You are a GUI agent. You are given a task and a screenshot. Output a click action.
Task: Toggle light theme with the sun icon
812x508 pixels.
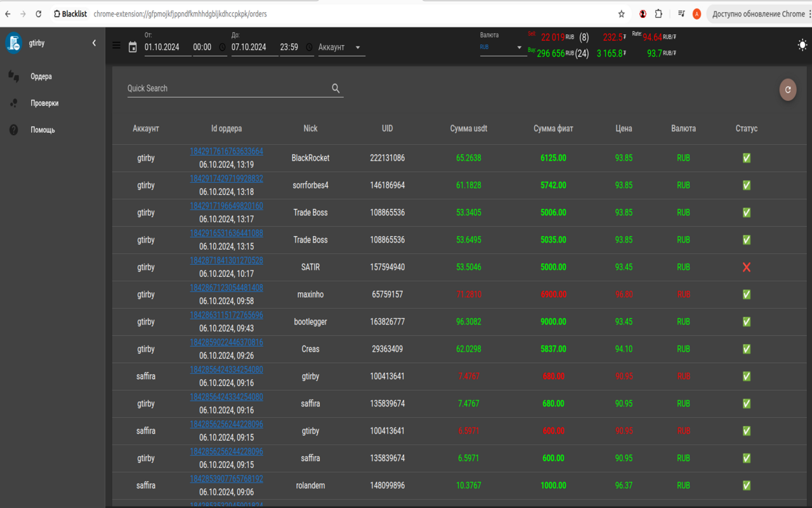(802, 45)
